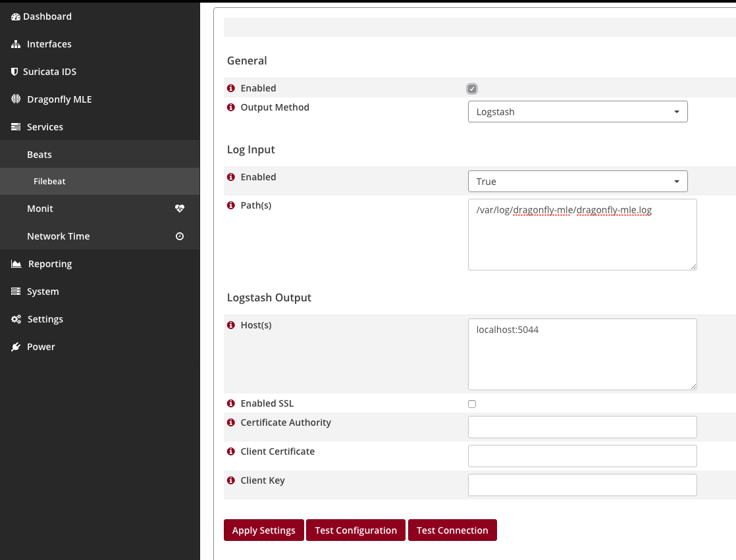This screenshot has height=560, width=736.
Task: Show help info for Log Input Enabled
Action: [231, 177]
